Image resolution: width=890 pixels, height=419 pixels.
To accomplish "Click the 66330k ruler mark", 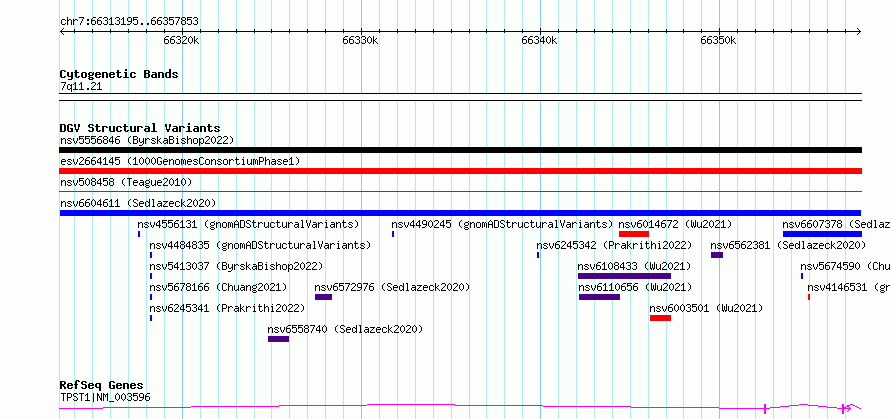I will click(x=360, y=40).
